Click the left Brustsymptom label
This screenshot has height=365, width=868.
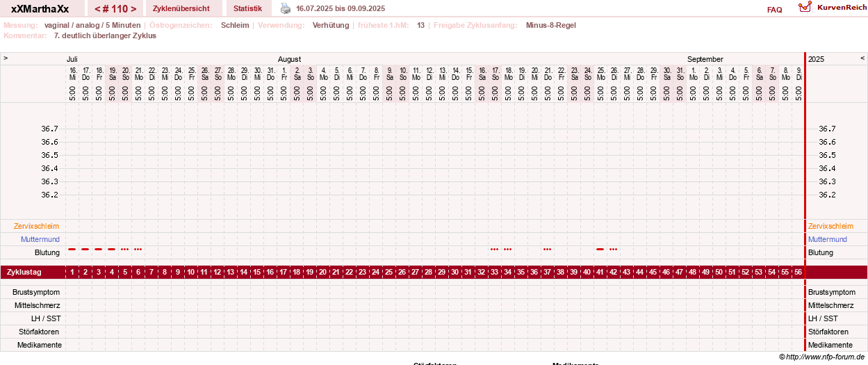point(35,292)
